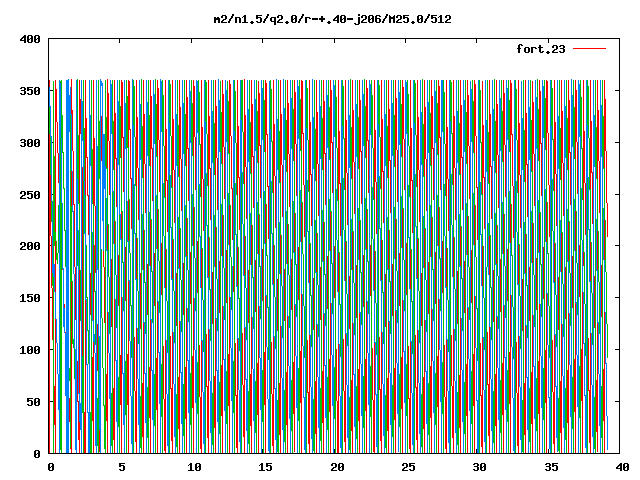640x480 pixels.
Task: Click y-axis label 300
Action: tap(30, 143)
